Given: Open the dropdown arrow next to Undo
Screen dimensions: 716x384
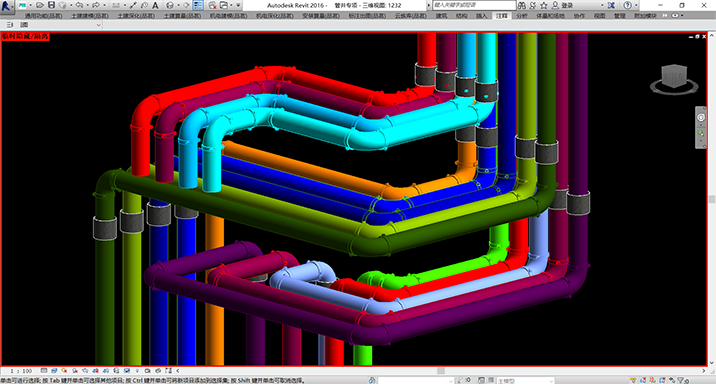Looking at the screenshot, I should (87, 5).
